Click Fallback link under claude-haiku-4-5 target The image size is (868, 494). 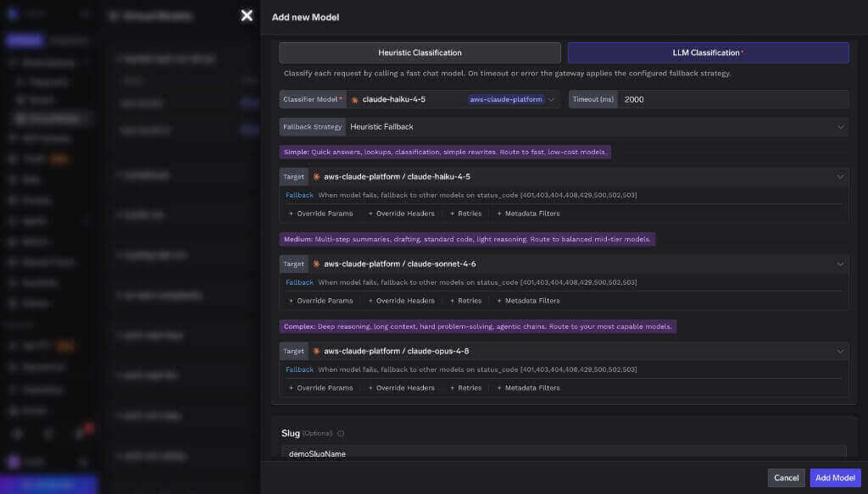[x=299, y=195]
